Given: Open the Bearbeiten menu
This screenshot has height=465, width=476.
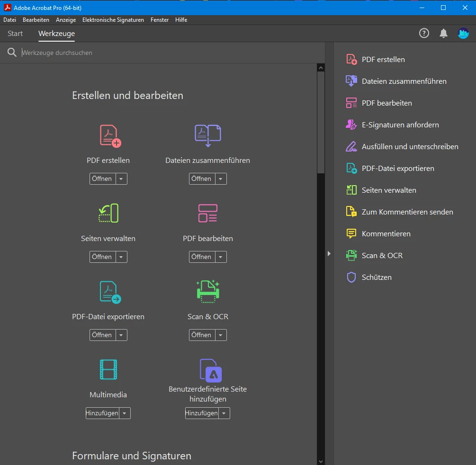Looking at the screenshot, I should point(36,20).
